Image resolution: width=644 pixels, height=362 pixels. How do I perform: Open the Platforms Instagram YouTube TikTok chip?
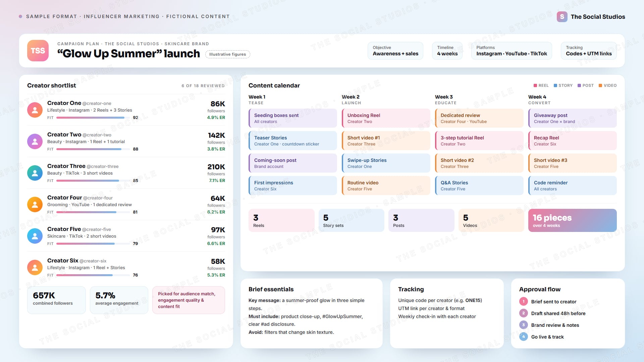(512, 51)
